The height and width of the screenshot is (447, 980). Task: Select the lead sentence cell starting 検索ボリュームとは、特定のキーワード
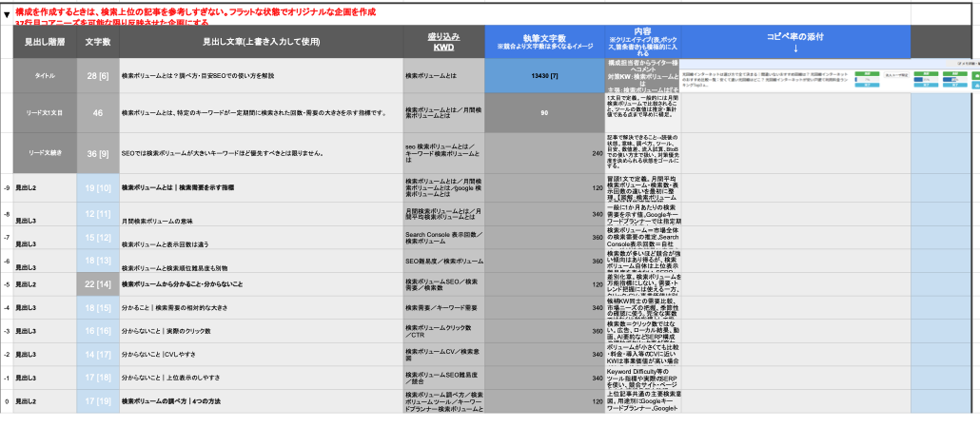(262, 112)
